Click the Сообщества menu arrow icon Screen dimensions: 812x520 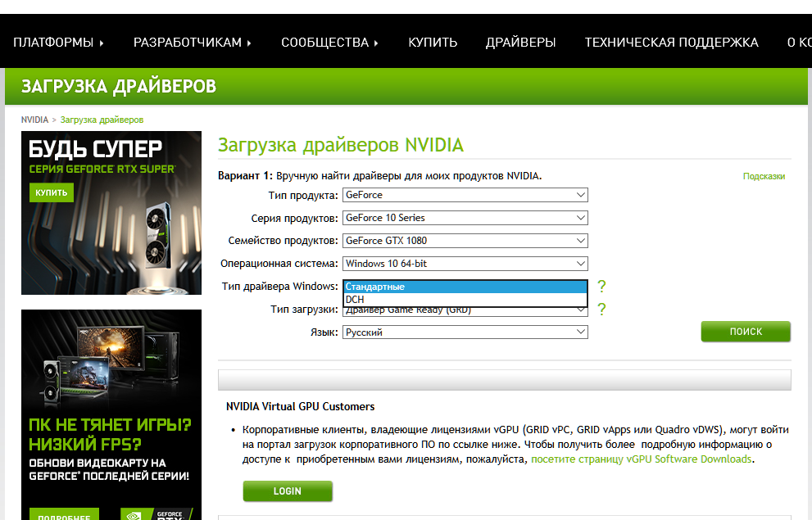pyautogui.click(x=376, y=43)
